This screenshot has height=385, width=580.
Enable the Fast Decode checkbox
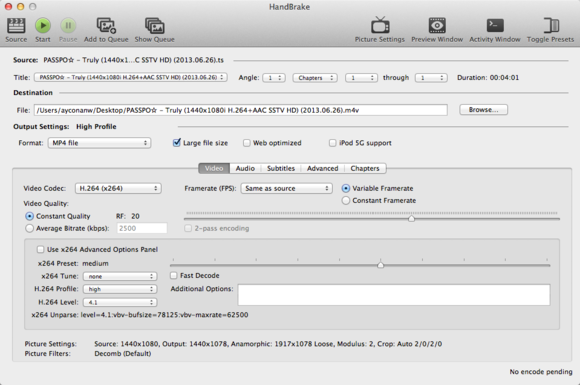tap(173, 276)
